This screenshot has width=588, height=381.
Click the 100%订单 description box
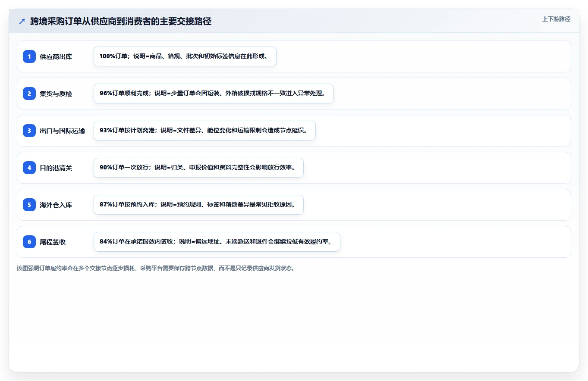(x=185, y=56)
